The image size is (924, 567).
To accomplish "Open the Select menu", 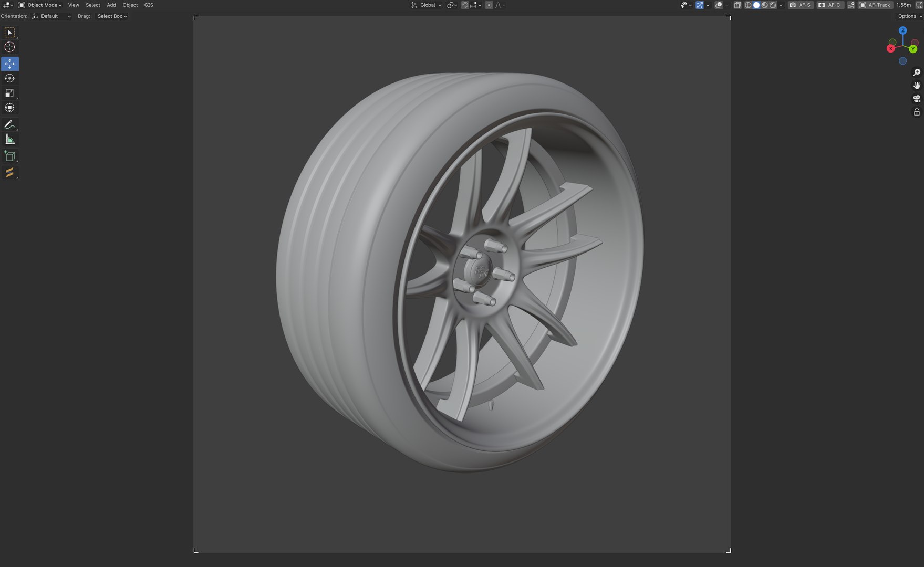I will click(93, 5).
